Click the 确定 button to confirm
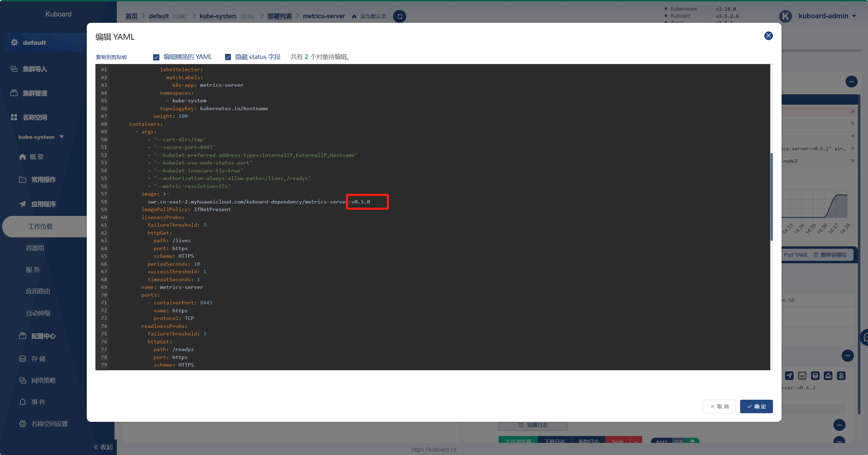Image resolution: width=868 pixels, height=455 pixels. click(756, 406)
